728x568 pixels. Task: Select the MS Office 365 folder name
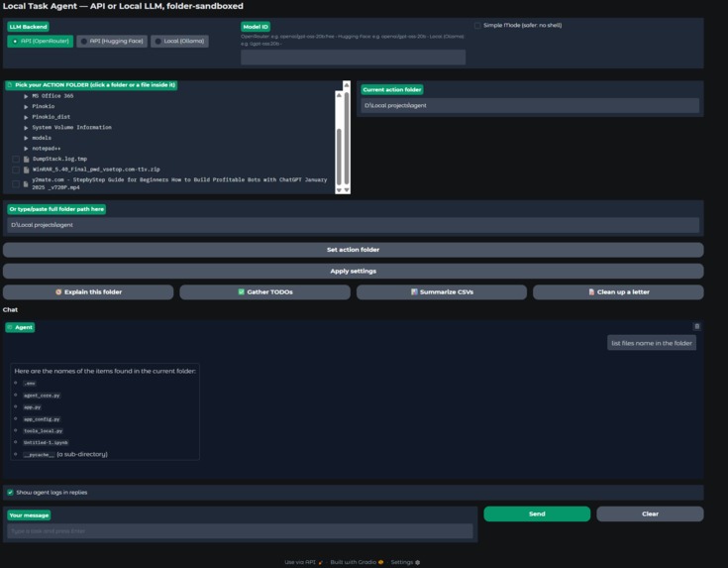52,96
